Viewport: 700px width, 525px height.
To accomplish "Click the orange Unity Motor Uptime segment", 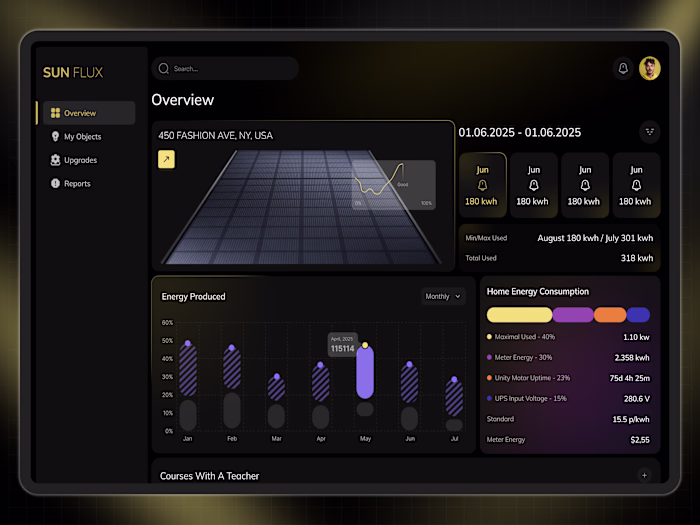I will [x=610, y=315].
